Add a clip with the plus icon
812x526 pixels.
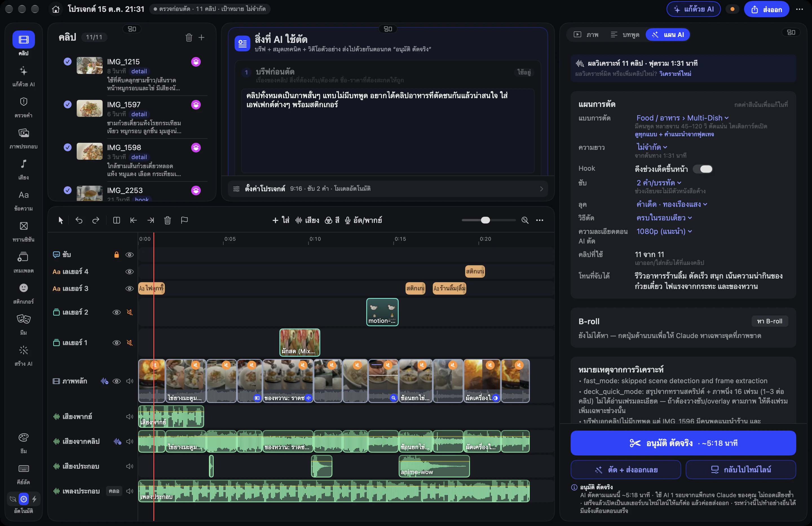pos(202,37)
